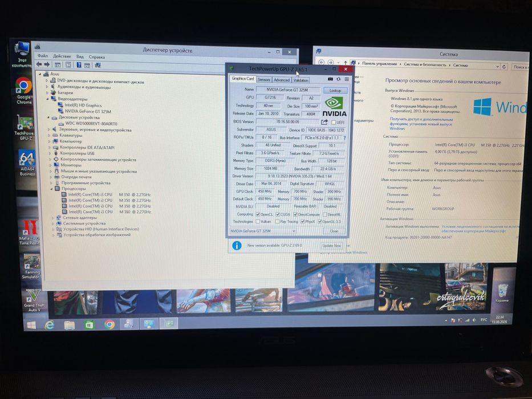Open the Grand Theft Auto V desktop icon

pos(34,300)
